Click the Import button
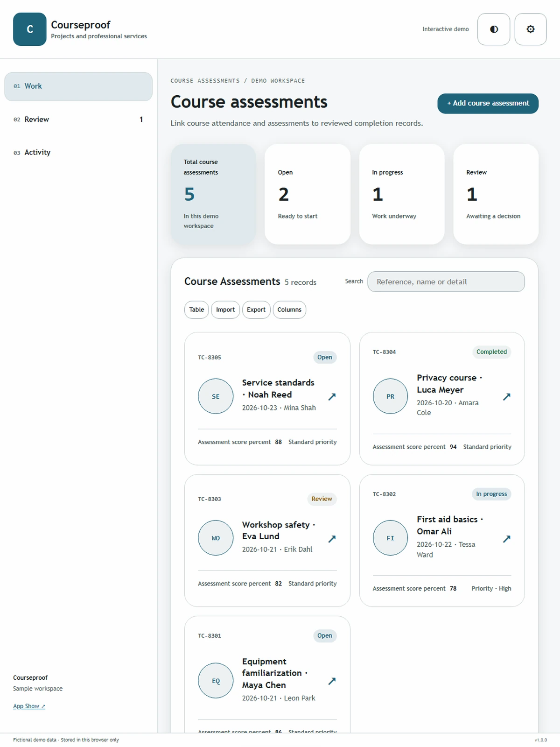560x747 pixels. [x=225, y=310]
